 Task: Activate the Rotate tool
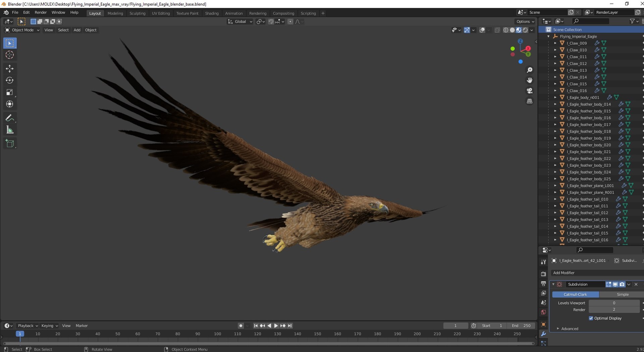(10, 80)
